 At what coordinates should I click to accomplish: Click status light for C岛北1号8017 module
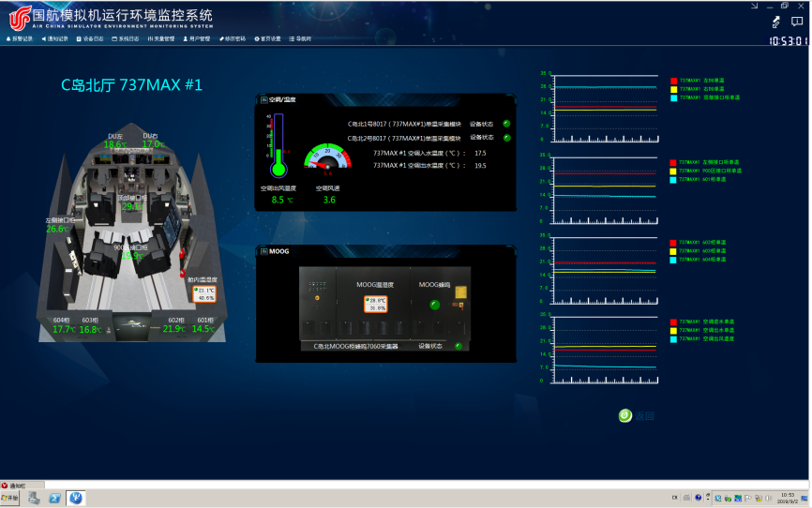pyautogui.click(x=506, y=123)
